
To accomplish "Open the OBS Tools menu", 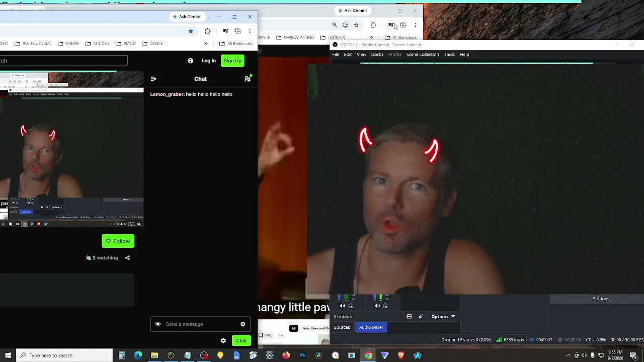I will pos(449,55).
